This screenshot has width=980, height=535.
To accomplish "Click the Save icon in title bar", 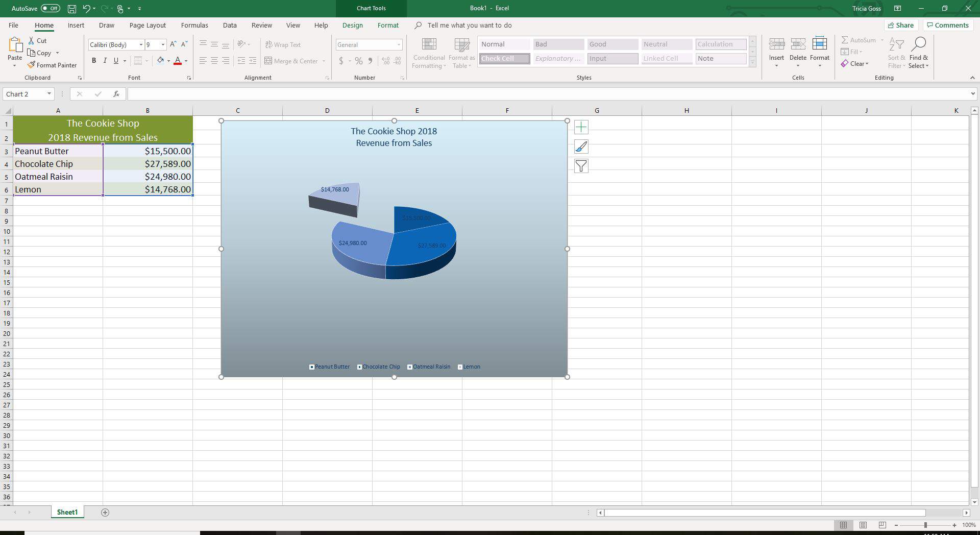I will click(72, 9).
